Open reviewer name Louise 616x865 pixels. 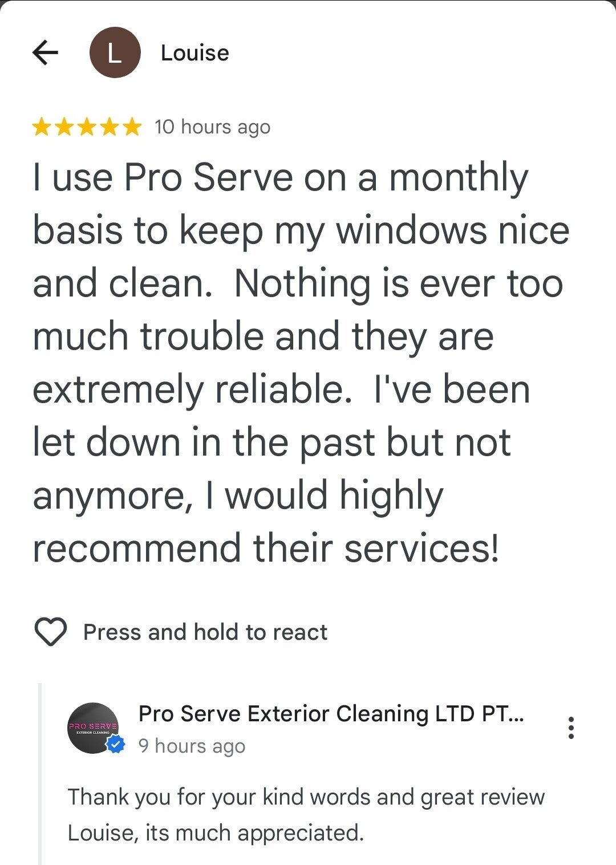(x=195, y=53)
